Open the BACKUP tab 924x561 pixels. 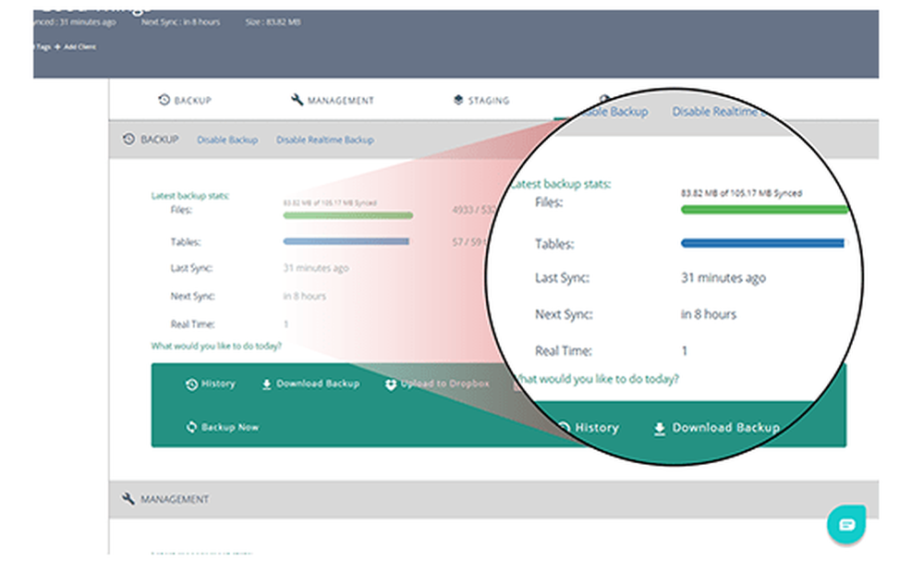185,100
